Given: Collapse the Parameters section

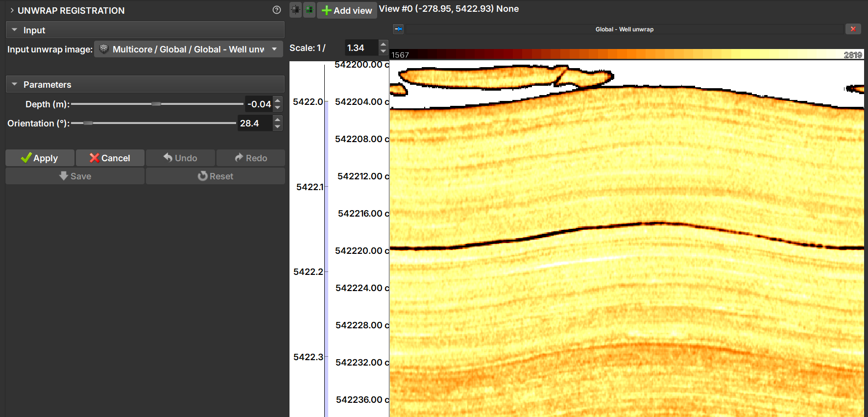Looking at the screenshot, I should point(15,84).
